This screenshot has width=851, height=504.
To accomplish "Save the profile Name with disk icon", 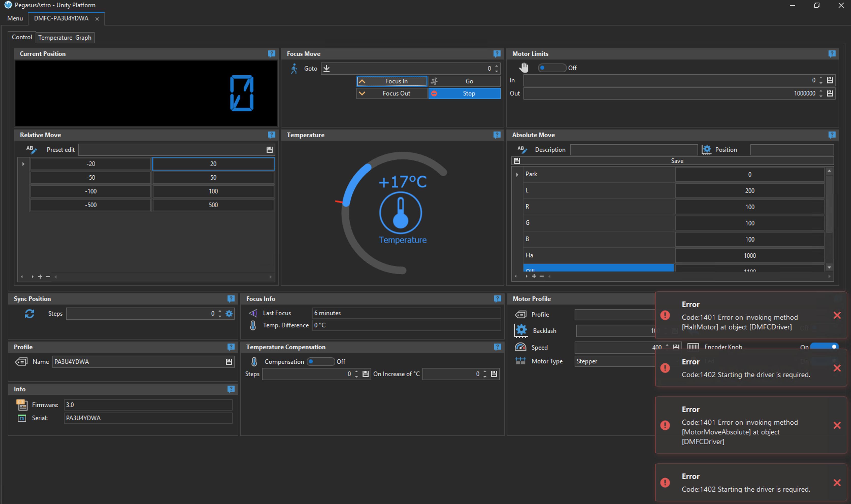I will point(229,362).
